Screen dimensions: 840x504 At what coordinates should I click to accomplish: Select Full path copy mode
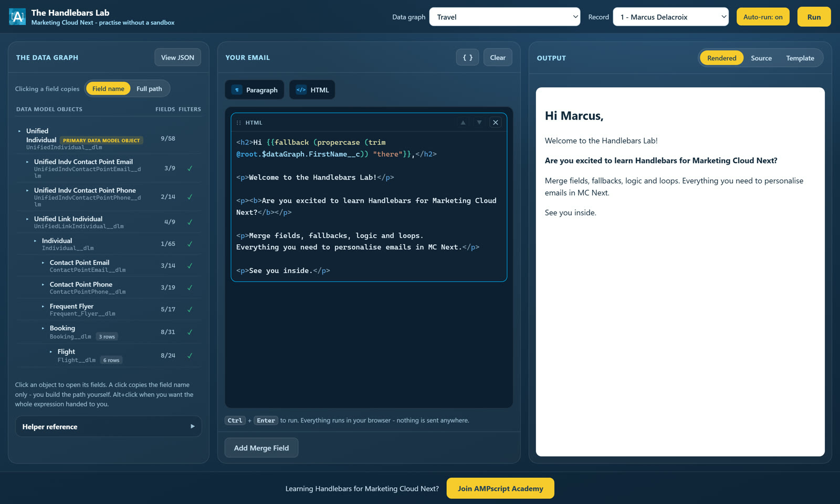[x=149, y=89]
